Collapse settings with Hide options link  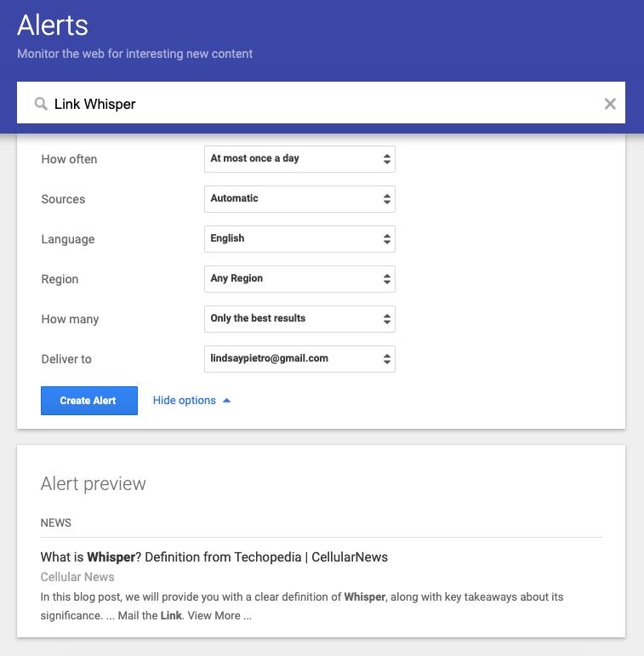(x=192, y=401)
